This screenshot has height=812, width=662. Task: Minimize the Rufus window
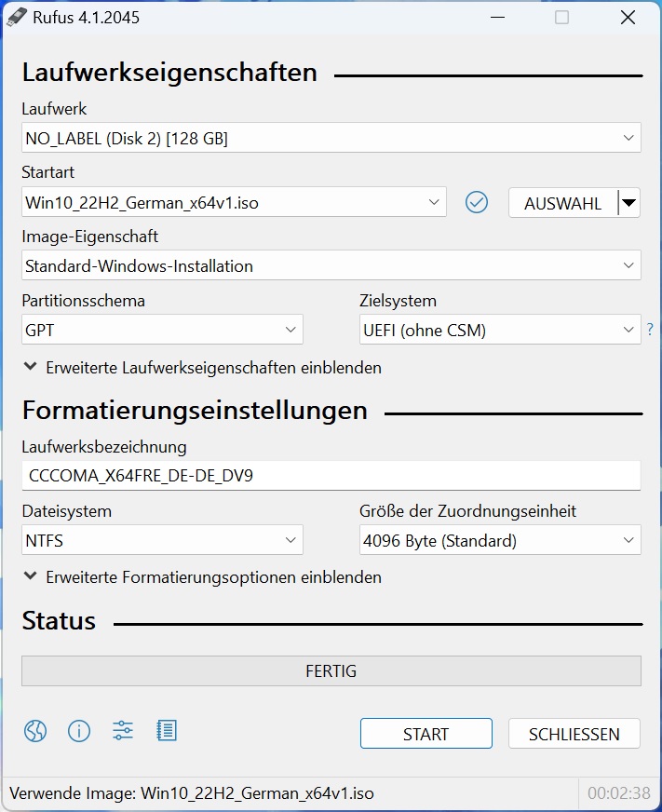pos(498,17)
